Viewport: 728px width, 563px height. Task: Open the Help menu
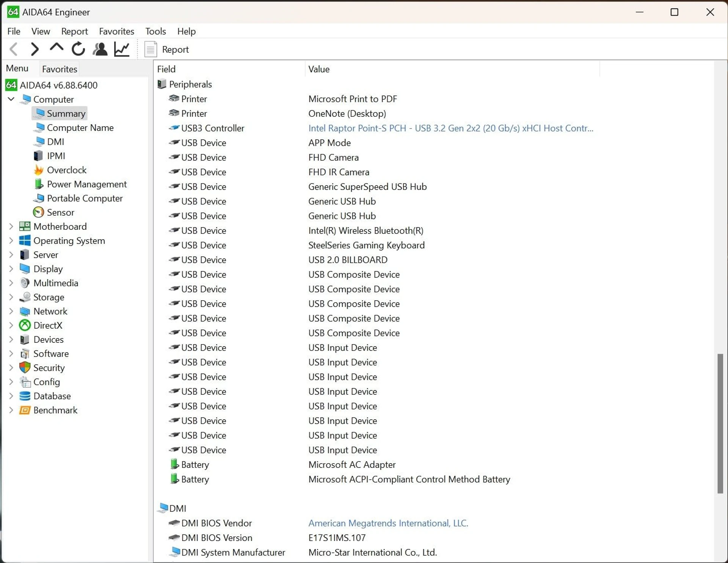[186, 31]
